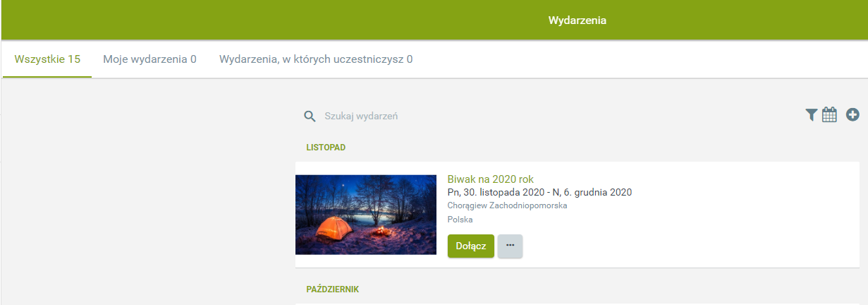Add a new event with plus icon
The height and width of the screenshot is (305, 868).
(x=852, y=114)
